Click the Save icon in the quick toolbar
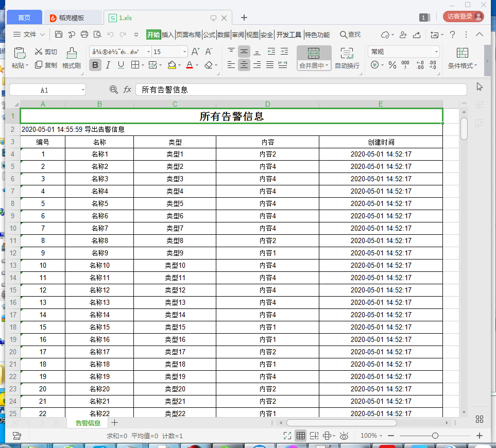The image size is (496, 448). coord(59,34)
